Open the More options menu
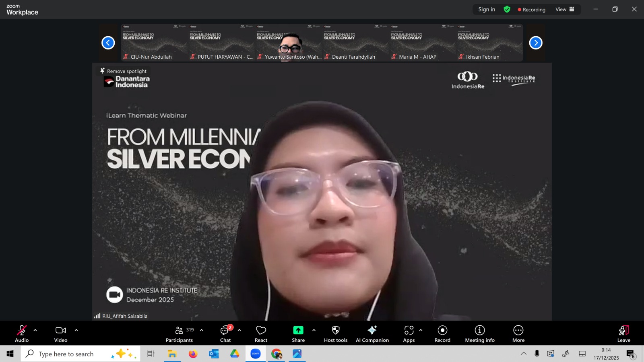Image resolution: width=644 pixels, height=362 pixels. (x=518, y=334)
